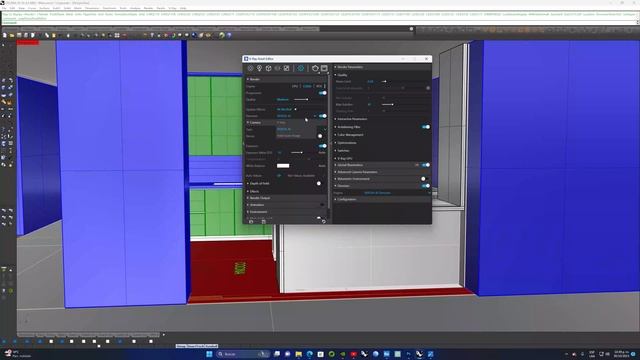640x360 pixels.
Task: Click Rhino Print toolbar icon
Action: pos(26,36)
